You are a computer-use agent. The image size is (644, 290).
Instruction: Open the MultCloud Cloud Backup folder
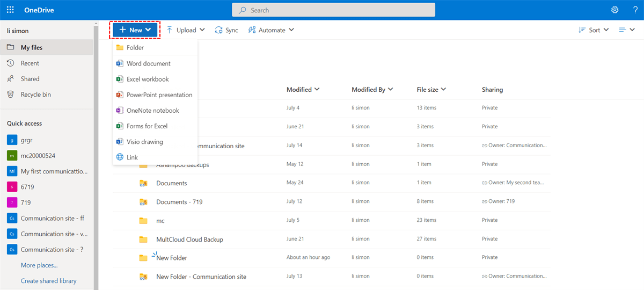point(189,240)
